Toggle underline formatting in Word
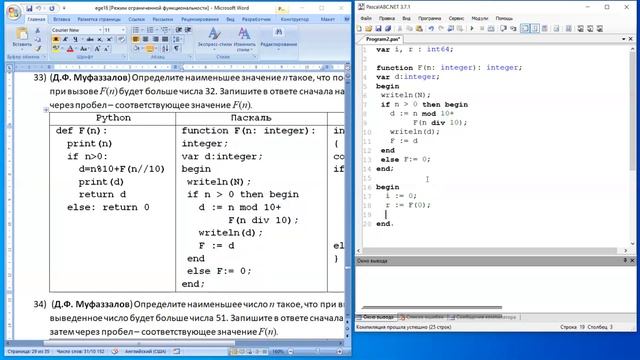This screenshot has height=360, width=640. click(75, 39)
